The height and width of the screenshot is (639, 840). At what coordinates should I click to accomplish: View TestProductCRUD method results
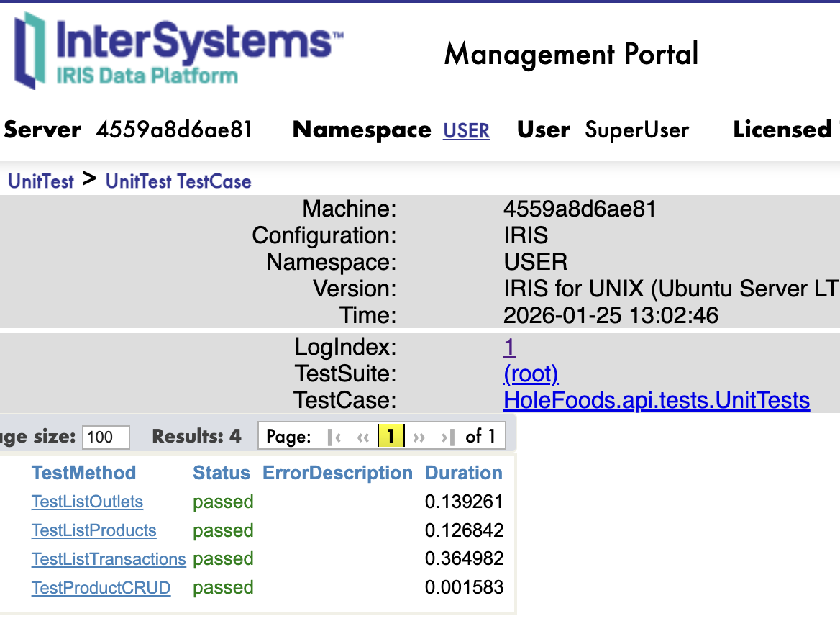pyautogui.click(x=101, y=588)
